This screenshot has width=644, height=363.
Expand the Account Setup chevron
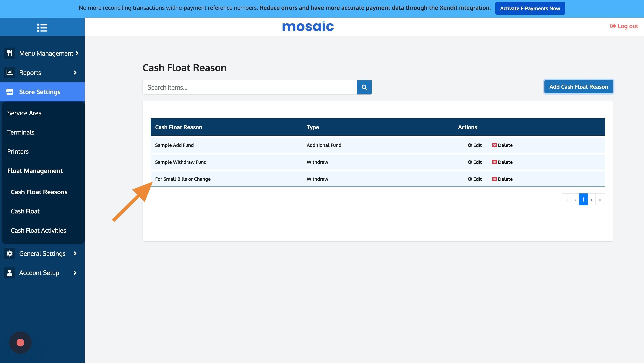pos(75,273)
